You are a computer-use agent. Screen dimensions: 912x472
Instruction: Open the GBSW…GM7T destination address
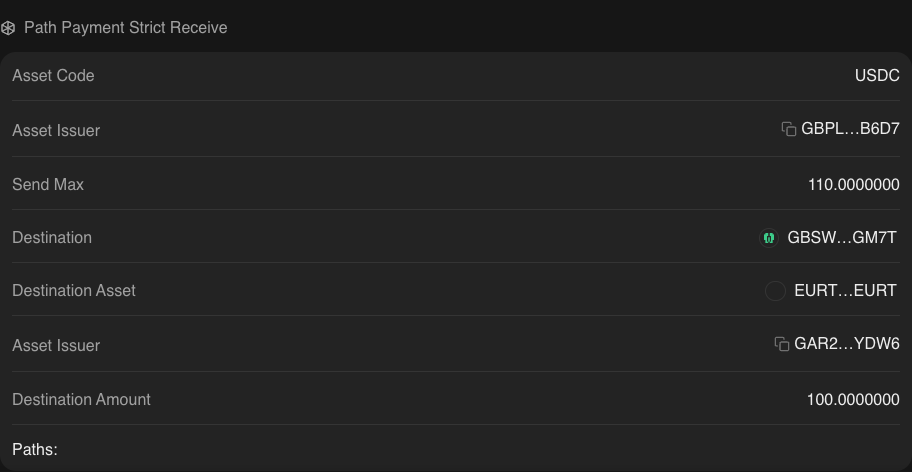point(842,238)
